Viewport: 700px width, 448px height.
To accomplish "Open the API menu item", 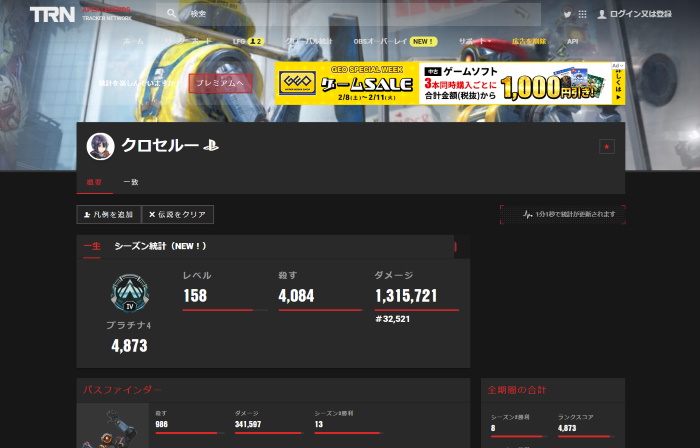I will [x=572, y=41].
